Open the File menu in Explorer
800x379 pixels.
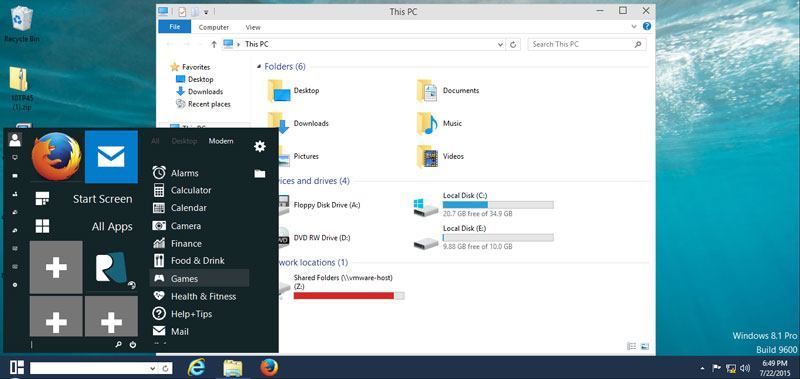tap(174, 27)
